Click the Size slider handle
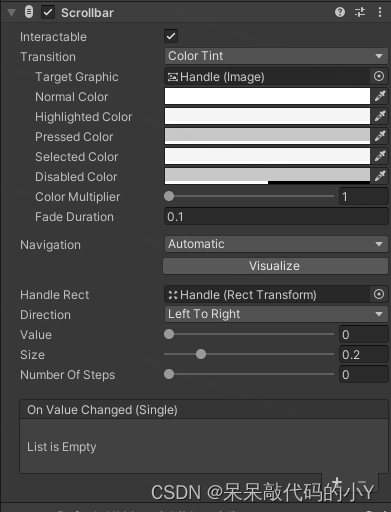Viewport: 391px width, 512px height. (201, 354)
